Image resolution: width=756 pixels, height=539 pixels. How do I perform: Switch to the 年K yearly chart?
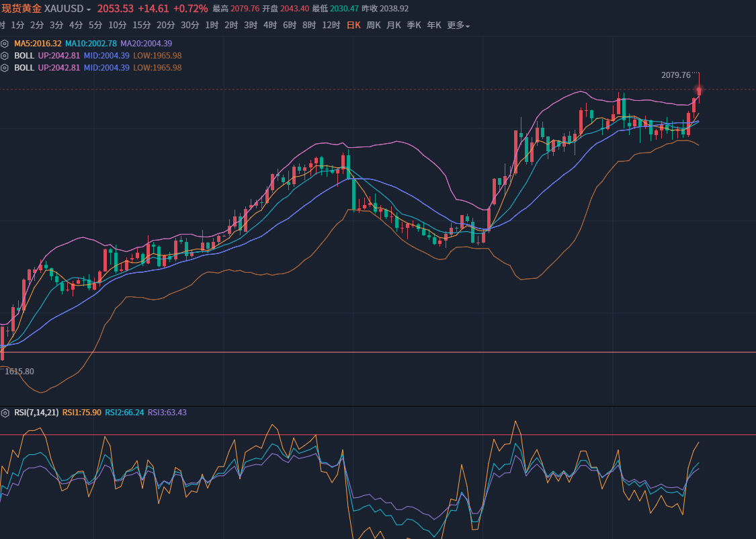[434, 25]
